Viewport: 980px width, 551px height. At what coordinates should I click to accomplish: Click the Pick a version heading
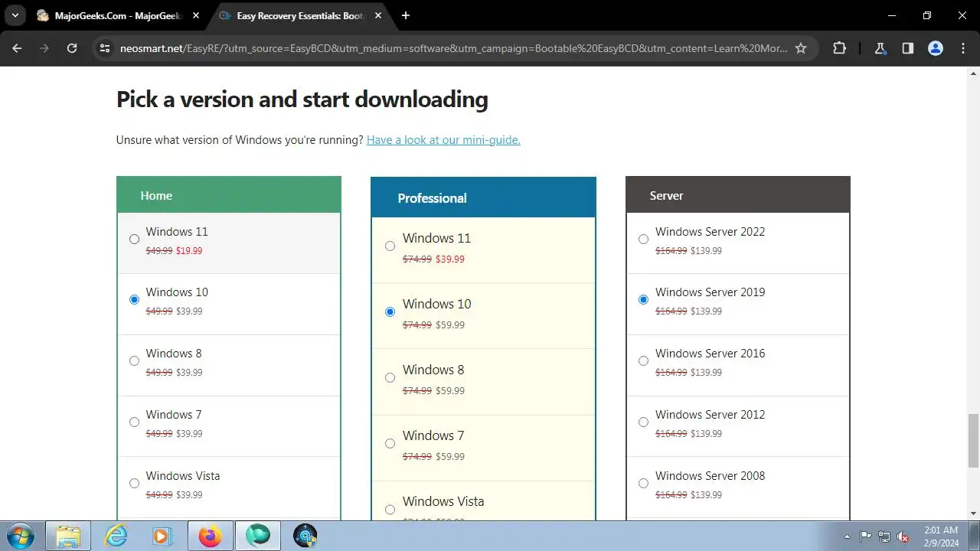coord(302,99)
